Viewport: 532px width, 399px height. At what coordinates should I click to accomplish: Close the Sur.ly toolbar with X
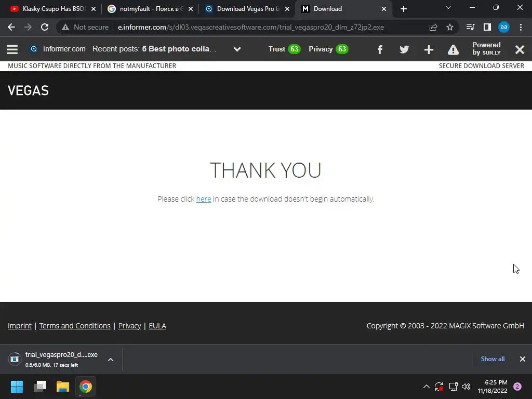(520, 50)
